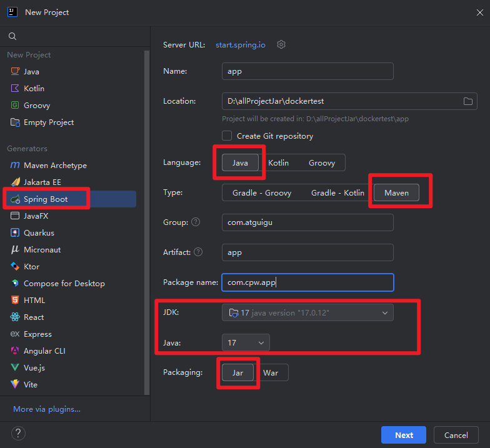This screenshot has height=448, width=490.
Task: Select War packaging
Action: pyautogui.click(x=271, y=372)
